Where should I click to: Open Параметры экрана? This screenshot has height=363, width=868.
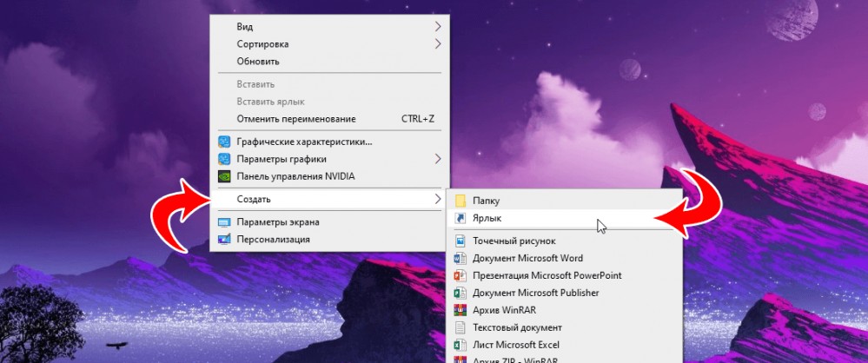[329, 222]
